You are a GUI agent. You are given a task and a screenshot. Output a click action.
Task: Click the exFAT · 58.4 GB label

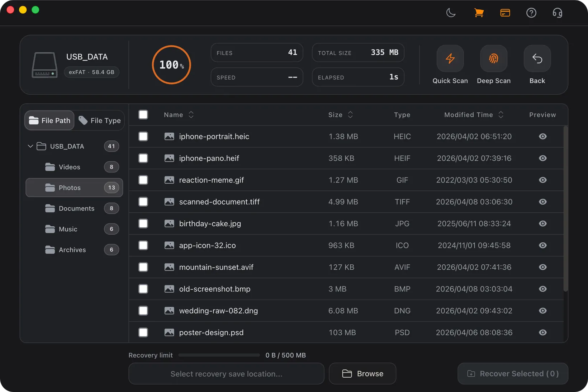tap(91, 72)
